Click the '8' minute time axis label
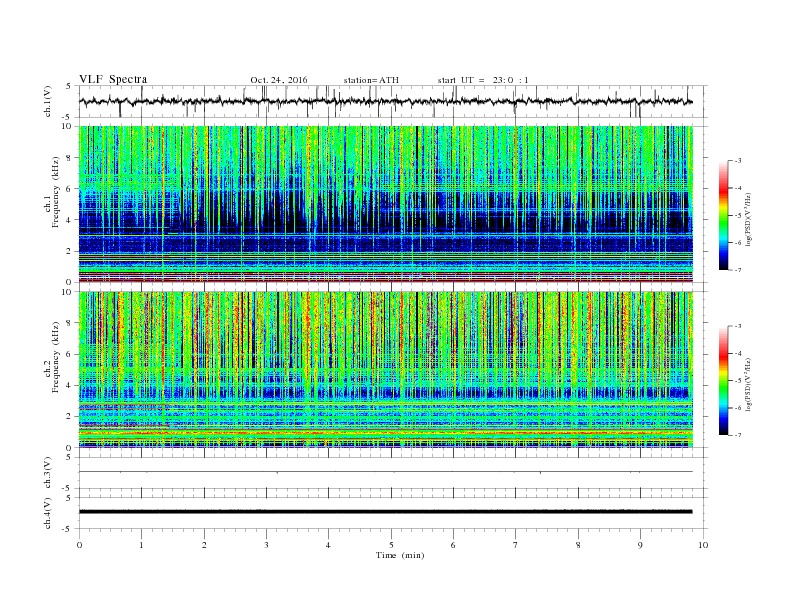Viewport: 792px width, 612px height. 578,545
